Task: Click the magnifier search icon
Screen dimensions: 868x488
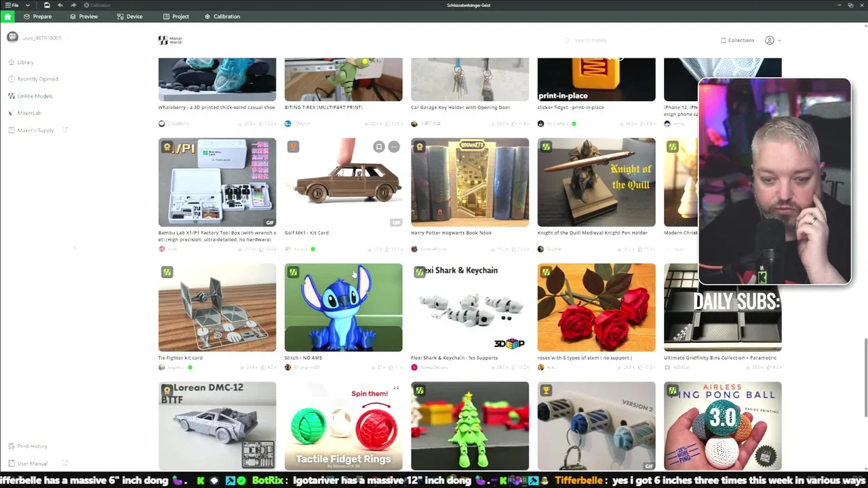Action: (x=567, y=41)
